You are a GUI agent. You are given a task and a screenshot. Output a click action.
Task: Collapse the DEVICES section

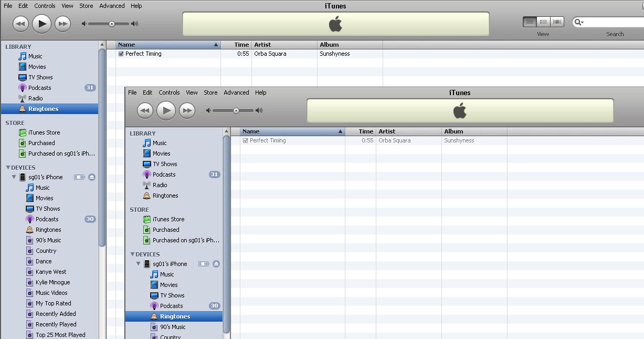coord(7,167)
